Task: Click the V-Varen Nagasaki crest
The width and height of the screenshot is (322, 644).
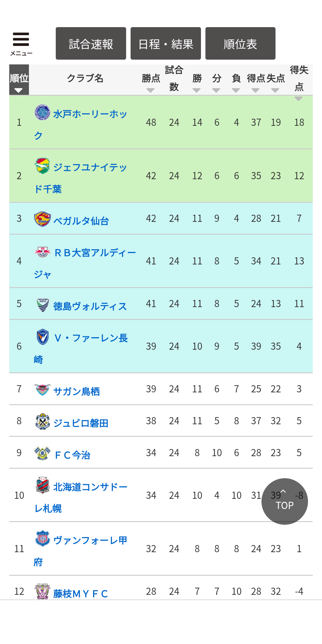Action: coord(43,337)
